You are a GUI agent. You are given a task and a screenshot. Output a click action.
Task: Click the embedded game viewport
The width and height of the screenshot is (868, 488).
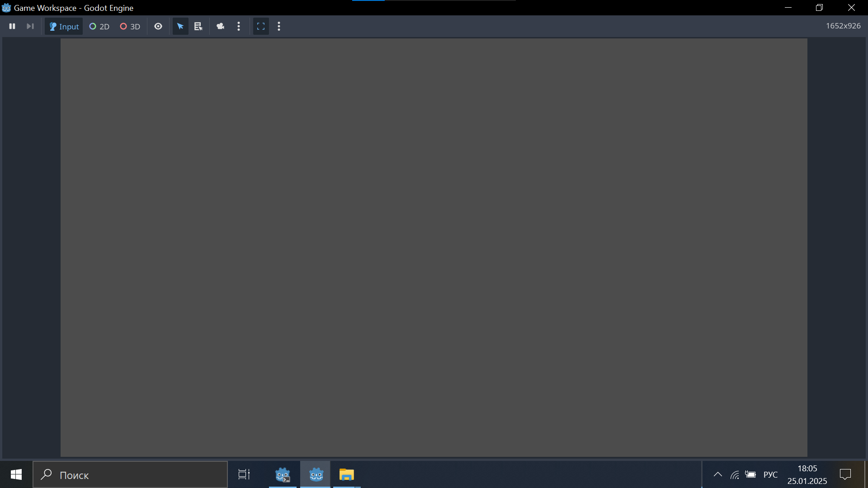pos(434,247)
